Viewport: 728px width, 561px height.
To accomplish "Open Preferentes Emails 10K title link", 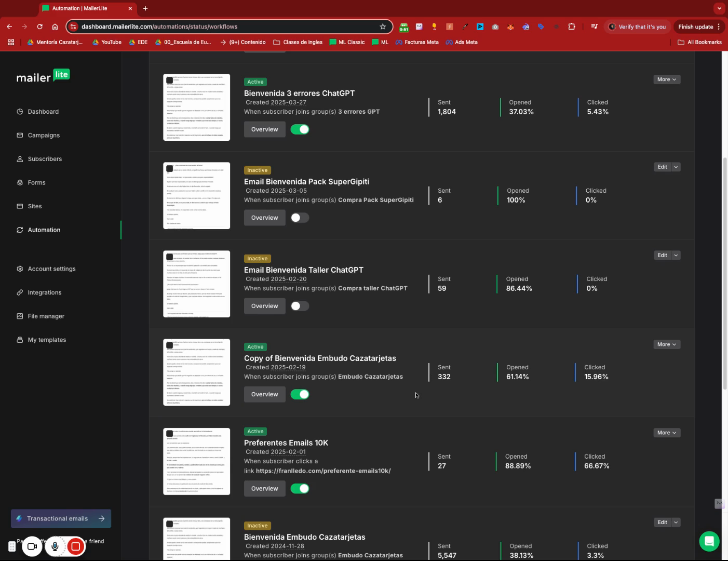I will tap(286, 443).
